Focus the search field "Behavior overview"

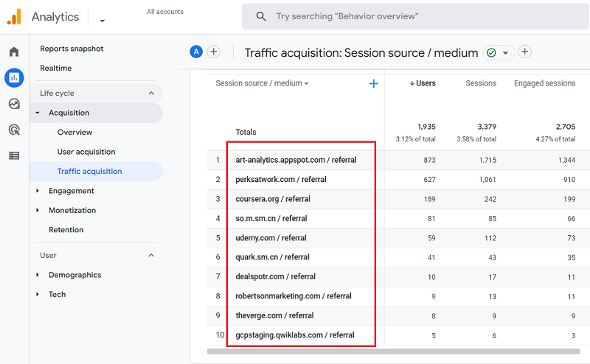pyautogui.click(x=415, y=16)
